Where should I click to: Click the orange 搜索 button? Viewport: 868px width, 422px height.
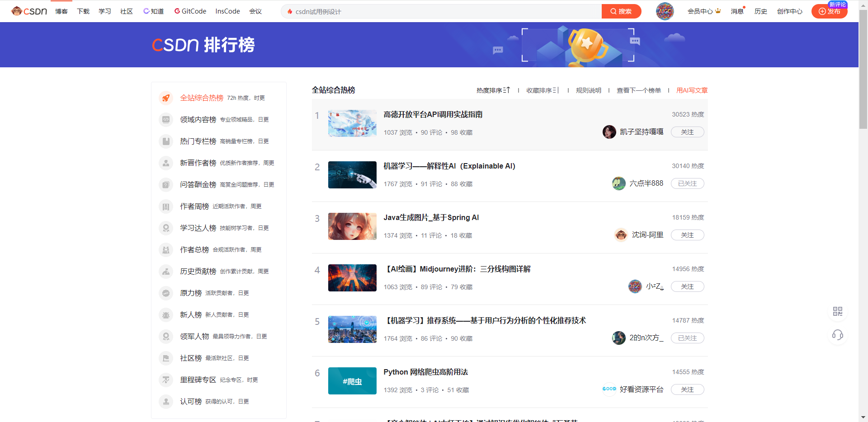pyautogui.click(x=621, y=11)
